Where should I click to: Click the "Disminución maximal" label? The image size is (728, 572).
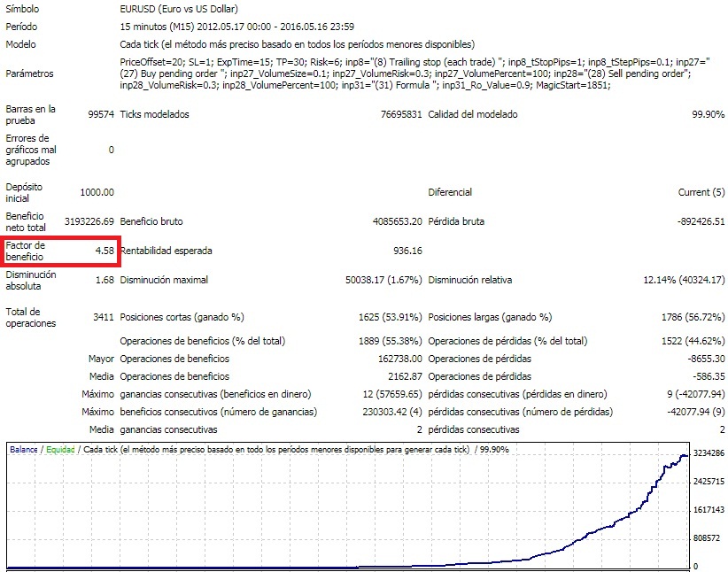pos(164,280)
